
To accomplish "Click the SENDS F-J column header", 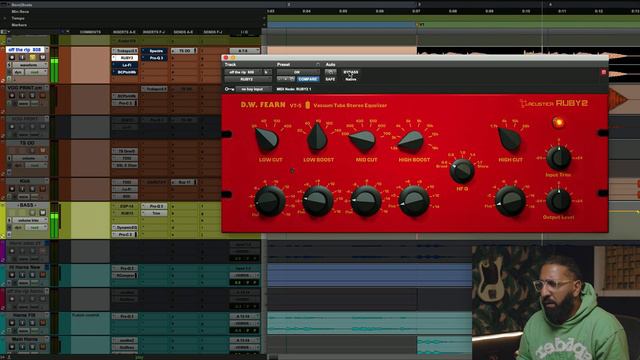I will click(213, 32).
